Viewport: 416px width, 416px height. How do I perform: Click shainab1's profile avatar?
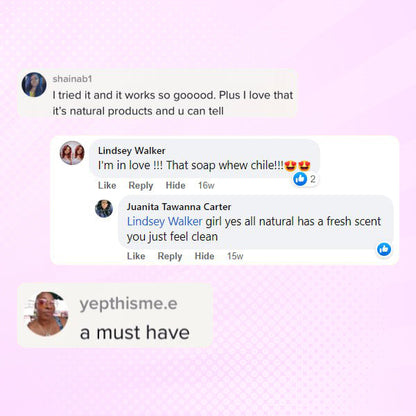pyautogui.click(x=34, y=85)
